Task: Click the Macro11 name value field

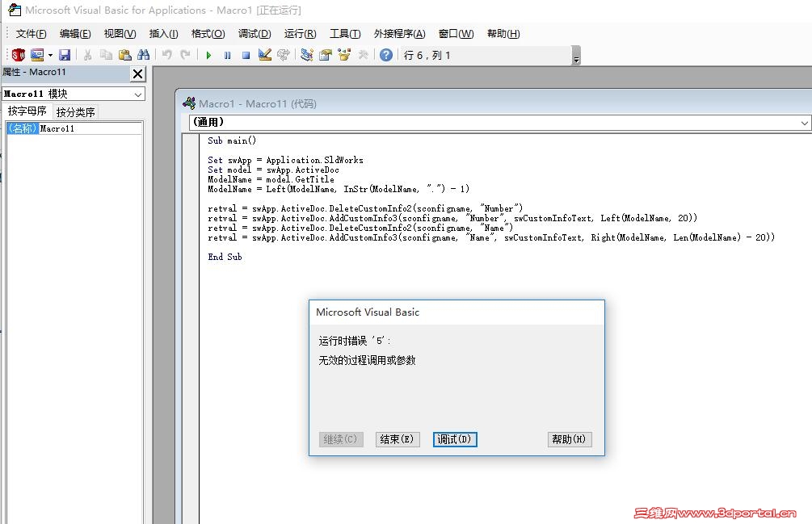Action: pos(90,128)
